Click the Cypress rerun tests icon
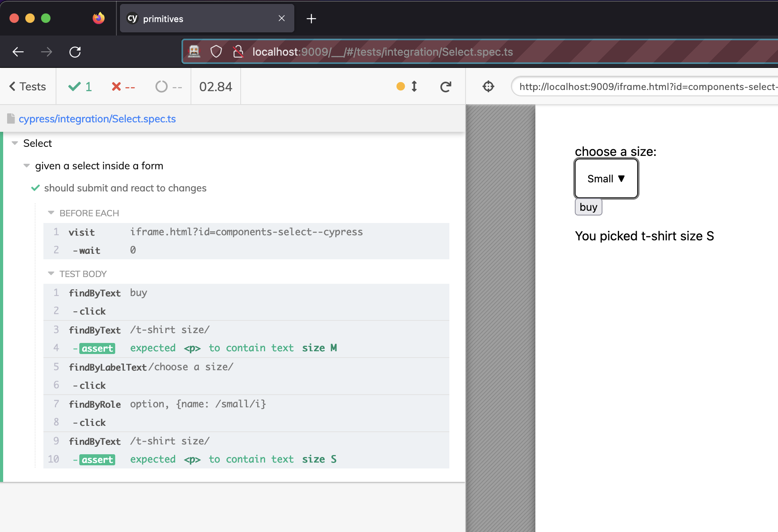Screen dimensions: 778x532 click(445, 86)
